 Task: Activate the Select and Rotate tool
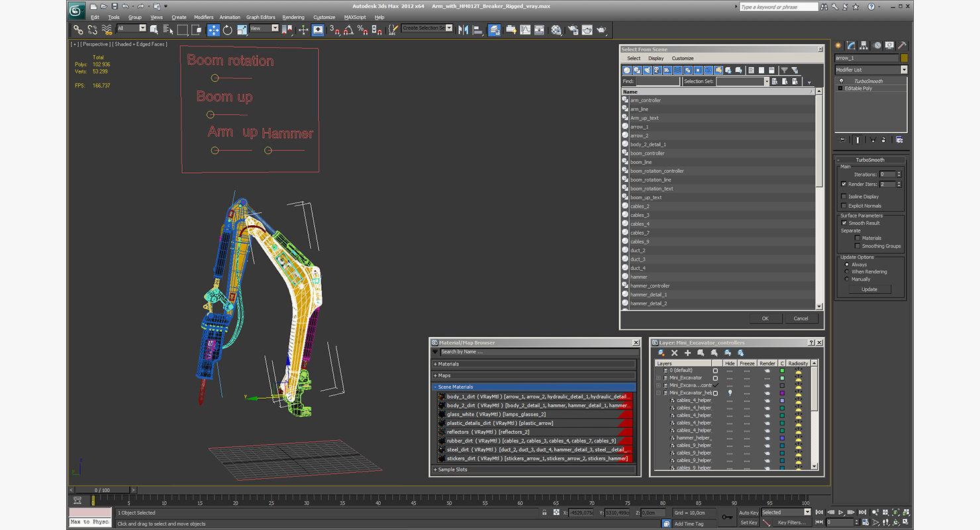(x=227, y=30)
